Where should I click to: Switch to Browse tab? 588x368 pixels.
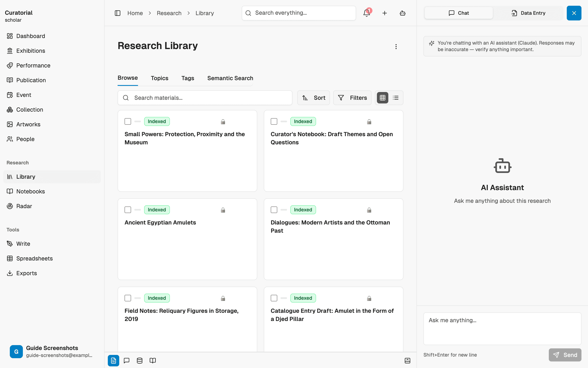tap(128, 78)
